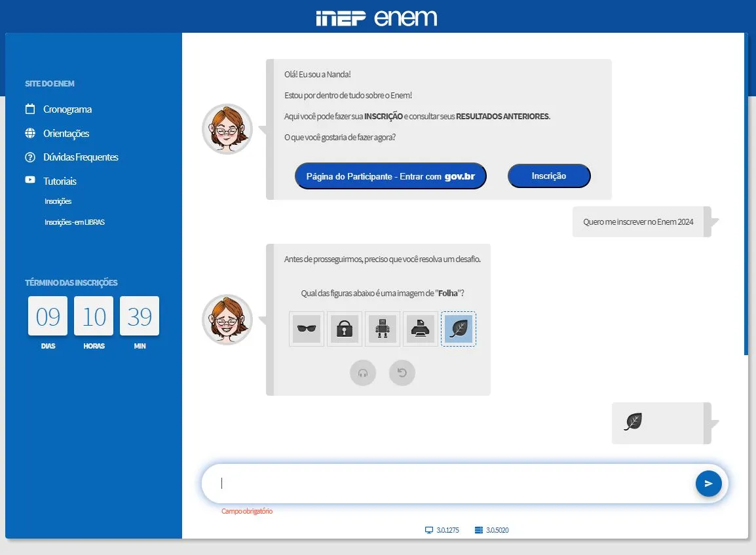756x555 pixels.
Task: Open the Orientações menu item
Action: [x=66, y=134]
